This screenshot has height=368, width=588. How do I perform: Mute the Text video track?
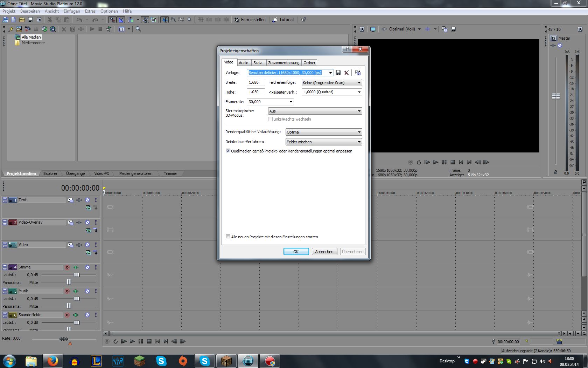(87, 200)
